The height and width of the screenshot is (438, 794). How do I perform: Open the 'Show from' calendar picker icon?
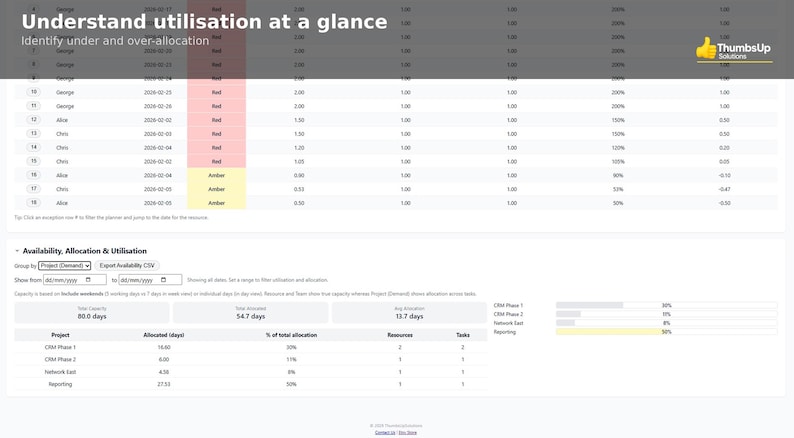click(x=88, y=280)
